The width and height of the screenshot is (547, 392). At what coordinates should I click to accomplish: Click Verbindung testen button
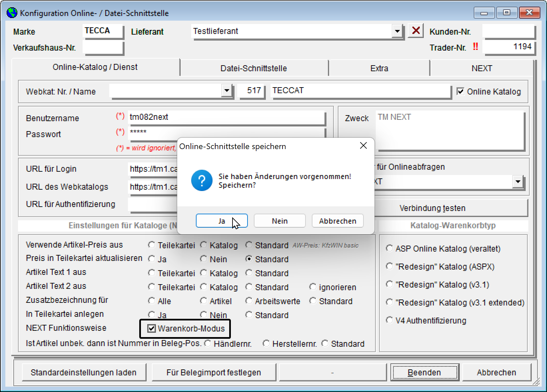pos(451,208)
